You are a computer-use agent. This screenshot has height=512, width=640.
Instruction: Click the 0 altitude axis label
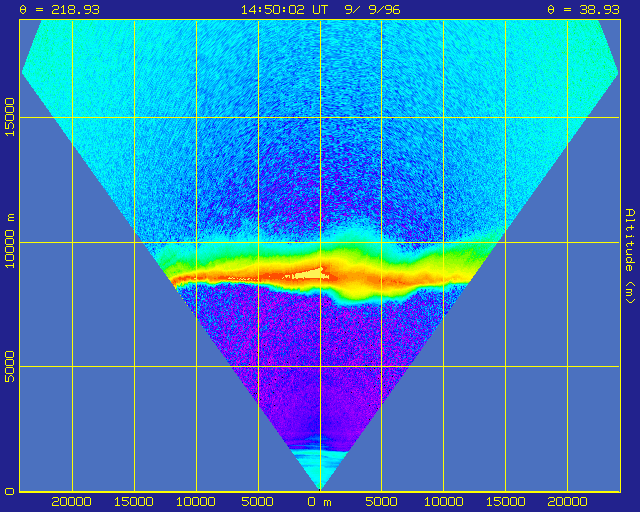point(10,491)
